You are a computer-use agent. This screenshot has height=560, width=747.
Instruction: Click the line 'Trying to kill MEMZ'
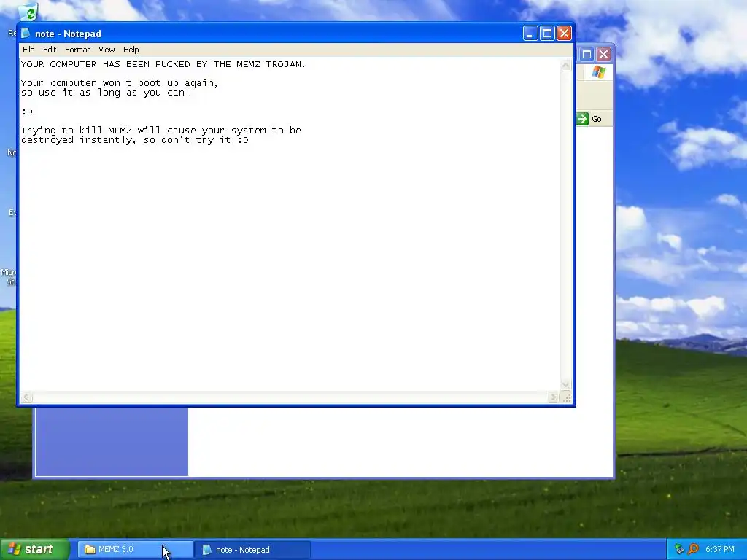(161, 131)
